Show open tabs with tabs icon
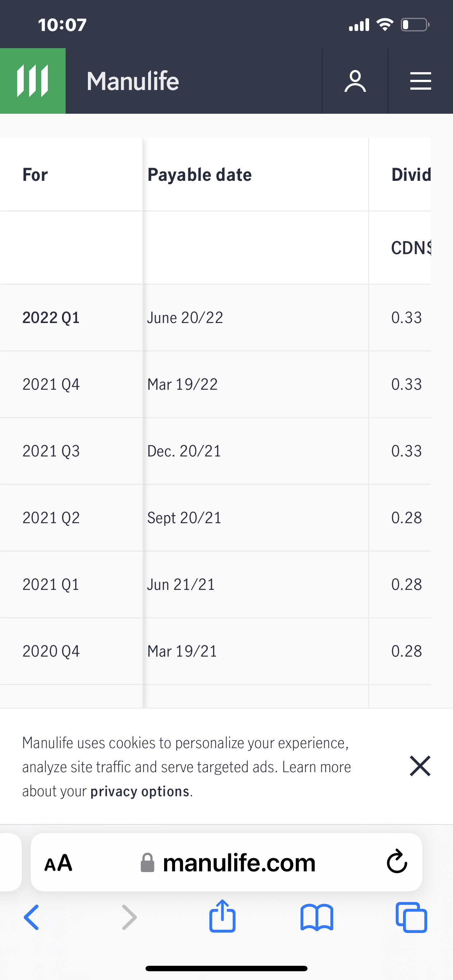The width and height of the screenshot is (453, 980). 411,917
